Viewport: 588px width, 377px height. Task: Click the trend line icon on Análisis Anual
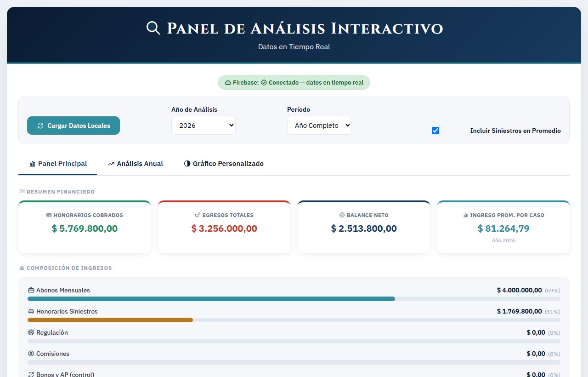pos(111,164)
